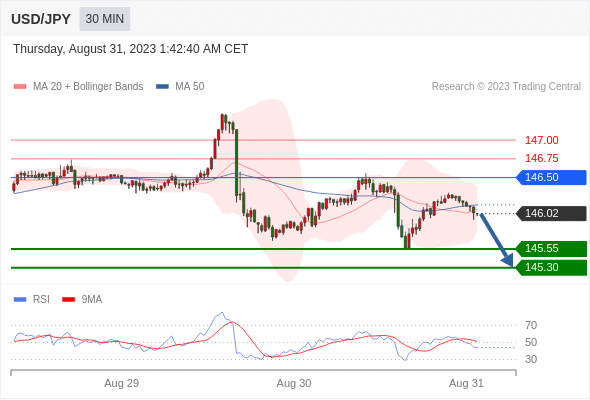The image size is (590, 400).
Task: Click the chart timestamp Thursday, August 31, 2023
Action: pos(130,49)
